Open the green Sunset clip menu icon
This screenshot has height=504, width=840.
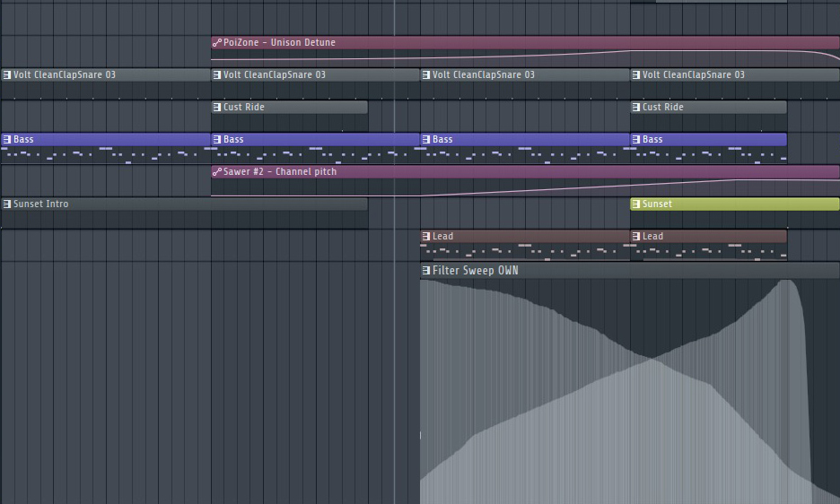pyautogui.click(x=636, y=204)
